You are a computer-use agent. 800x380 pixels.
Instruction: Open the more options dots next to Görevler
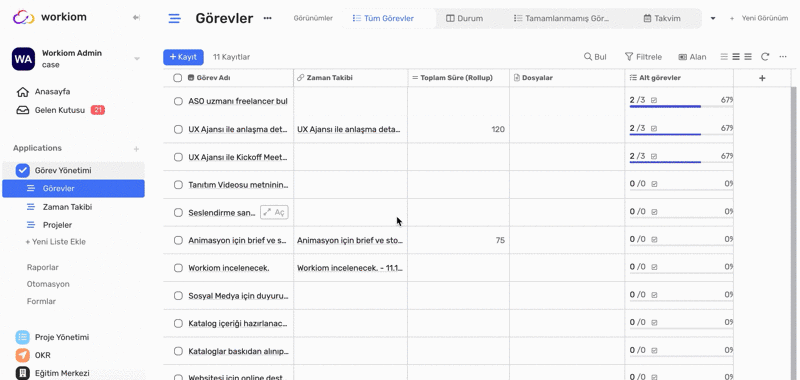click(x=267, y=18)
